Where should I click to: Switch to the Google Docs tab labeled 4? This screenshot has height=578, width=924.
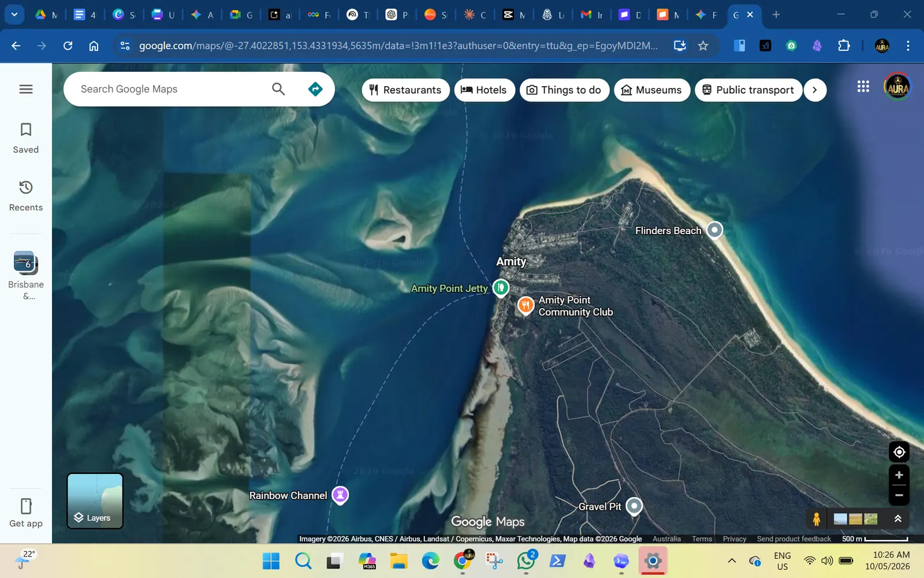85,14
